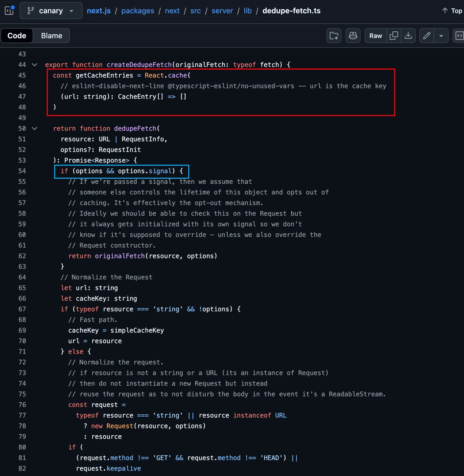The height and width of the screenshot is (476, 464).
Task: Select line number 54
Action: (22, 171)
